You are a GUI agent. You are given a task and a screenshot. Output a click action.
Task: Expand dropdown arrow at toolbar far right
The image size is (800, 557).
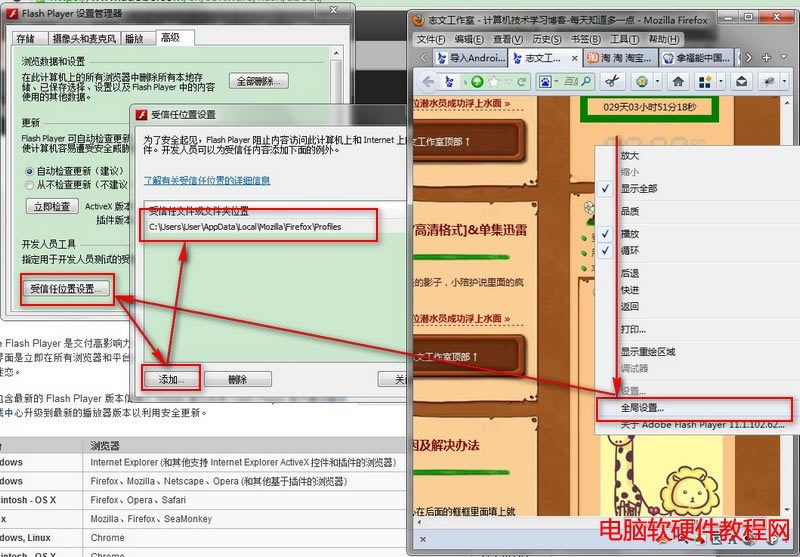pos(784,82)
